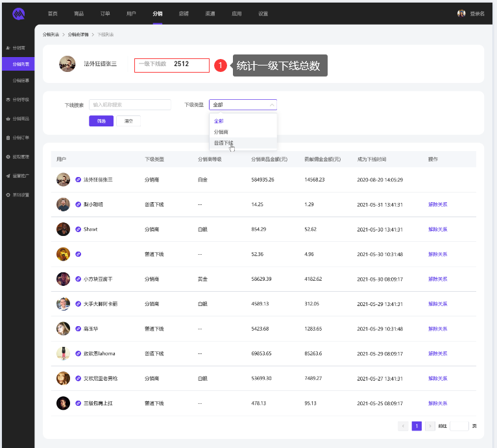The image size is (497, 448).
Task: Select 分销列表 in the sidebar
Action: point(18,64)
